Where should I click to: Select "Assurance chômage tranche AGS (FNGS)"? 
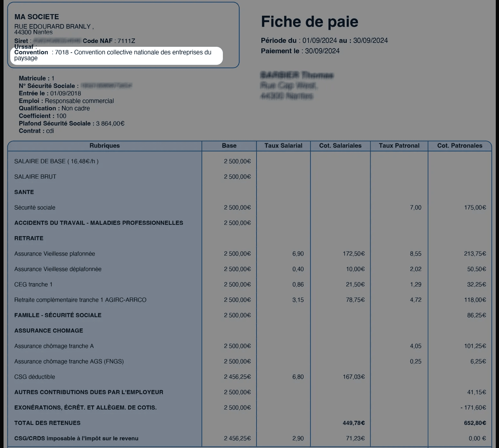(x=69, y=361)
